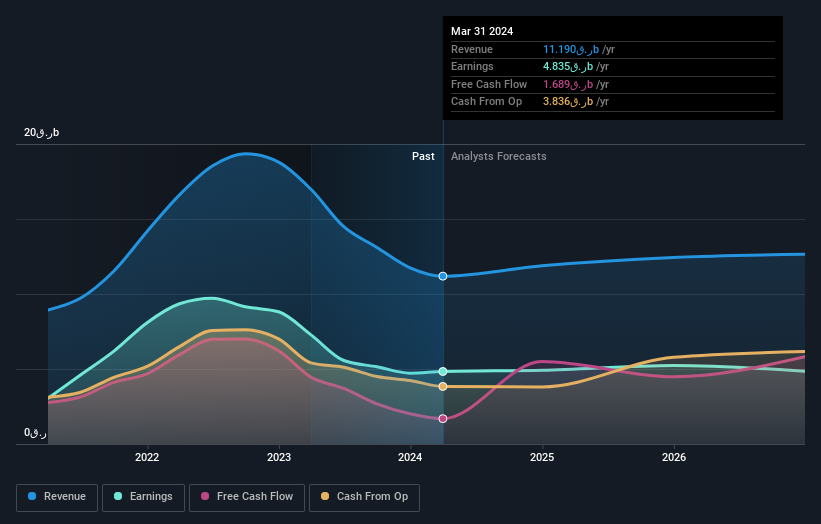Click the blue Revenue legend dot
Image resolution: width=821 pixels, height=524 pixels.
(x=32, y=496)
